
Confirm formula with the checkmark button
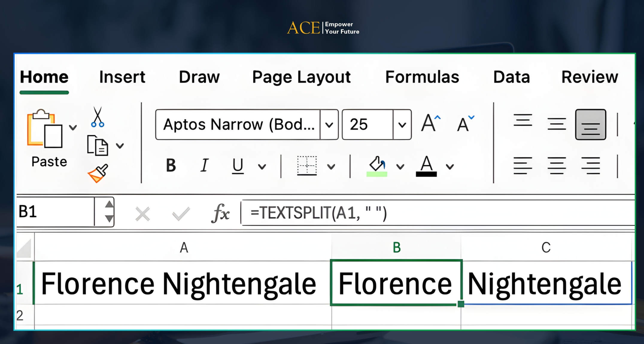[181, 214]
